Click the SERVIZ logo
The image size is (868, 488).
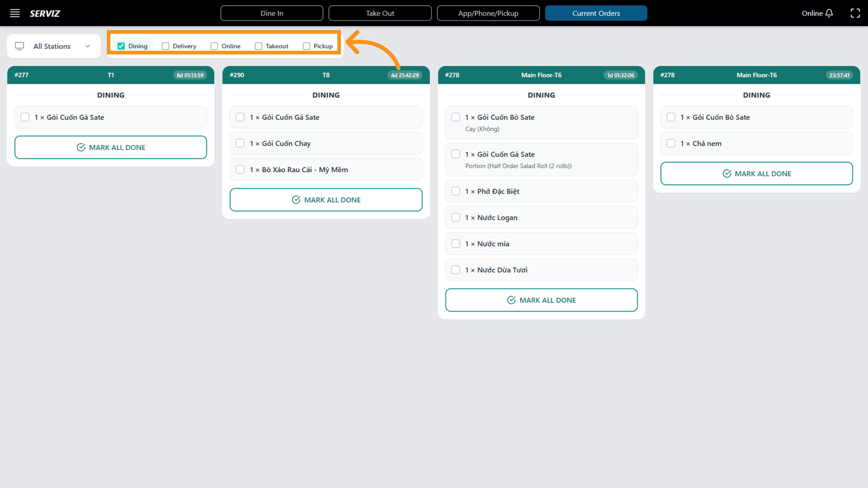[45, 13]
